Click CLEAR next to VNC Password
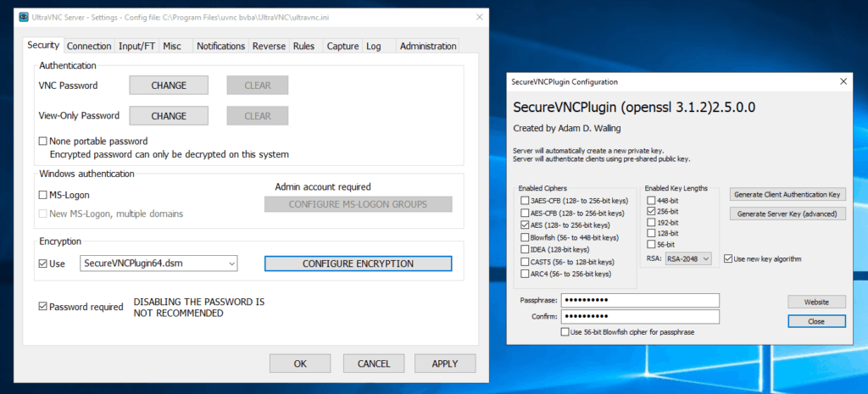The image size is (868, 394). pyautogui.click(x=258, y=86)
